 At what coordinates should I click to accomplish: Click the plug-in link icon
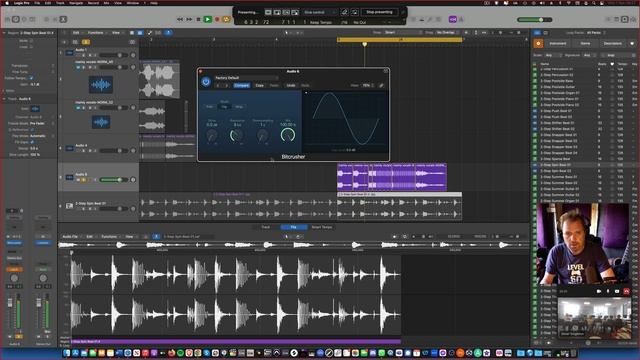click(381, 85)
